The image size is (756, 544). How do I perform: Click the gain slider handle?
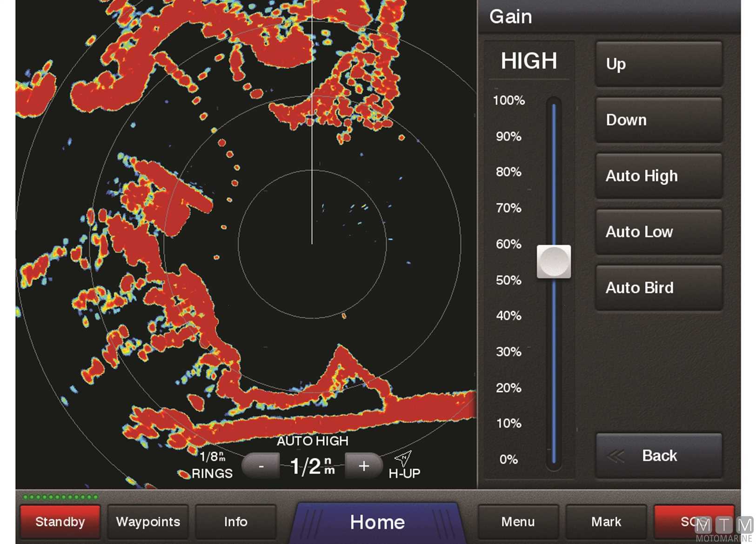click(x=554, y=262)
